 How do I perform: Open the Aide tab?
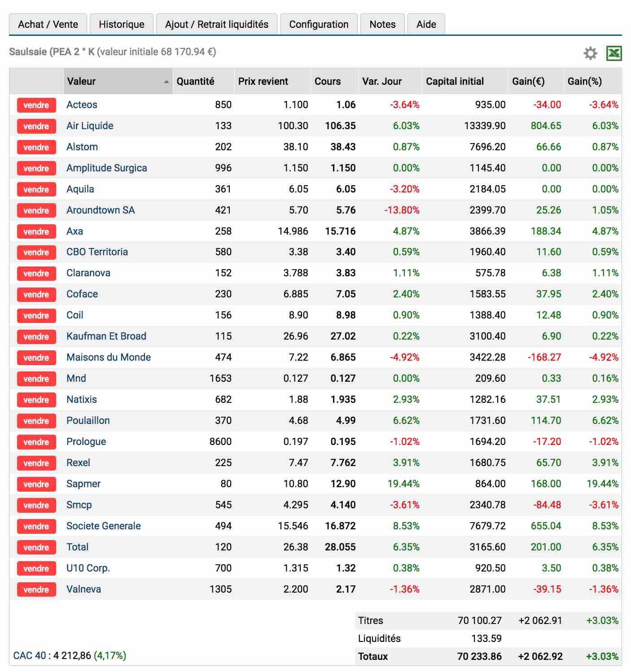pyautogui.click(x=426, y=24)
